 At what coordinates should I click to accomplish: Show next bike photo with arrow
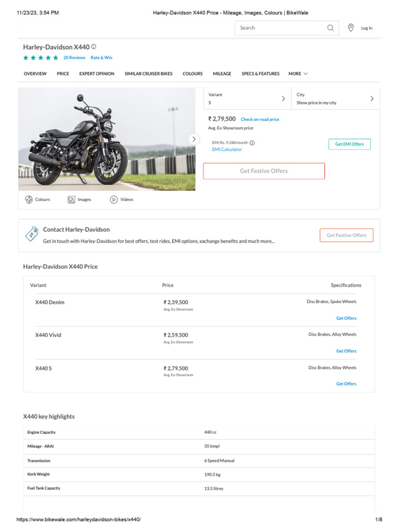pos(194,139)
